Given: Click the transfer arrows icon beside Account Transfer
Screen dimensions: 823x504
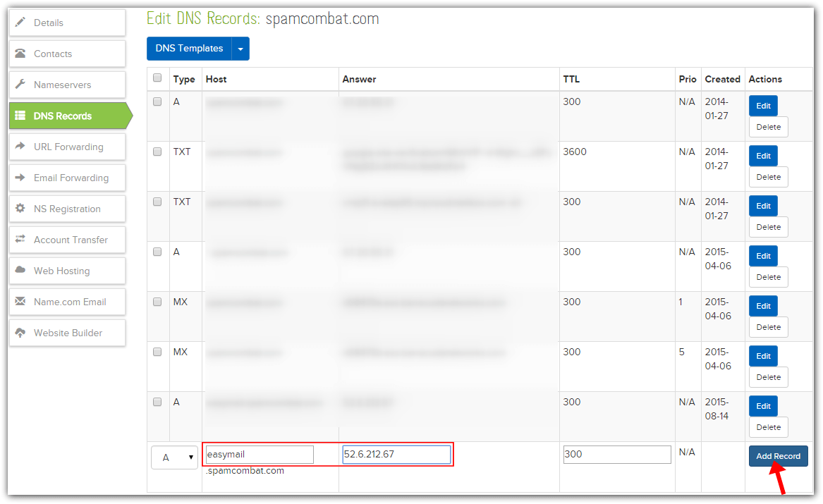Looking at the screenshot, I should 20,239.
